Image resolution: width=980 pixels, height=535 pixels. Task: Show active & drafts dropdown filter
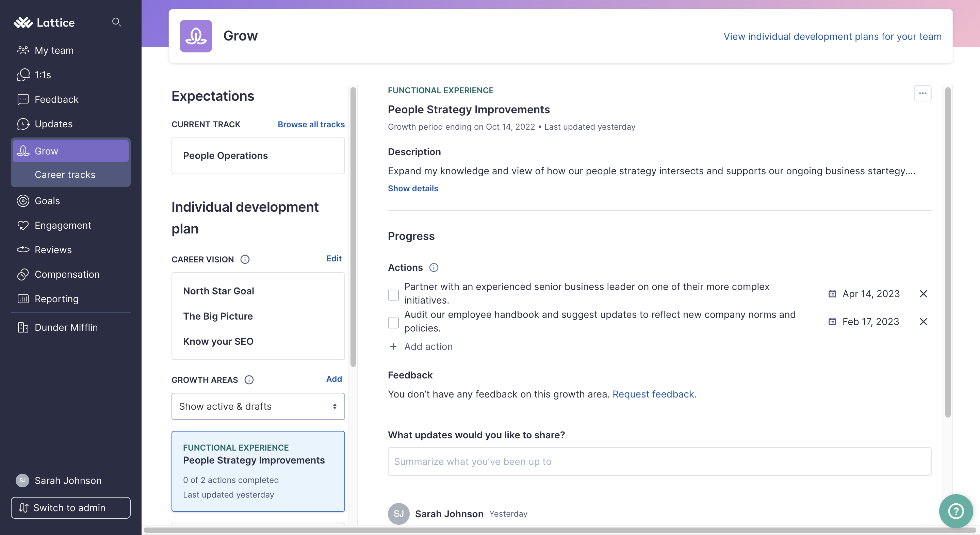pyautogui.click(x=258, y=406)
